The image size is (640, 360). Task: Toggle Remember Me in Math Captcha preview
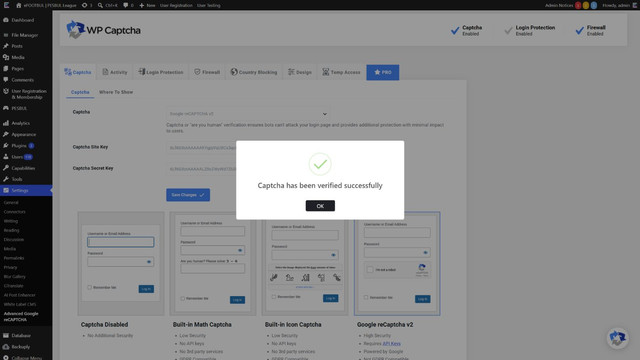click(182, 298)
